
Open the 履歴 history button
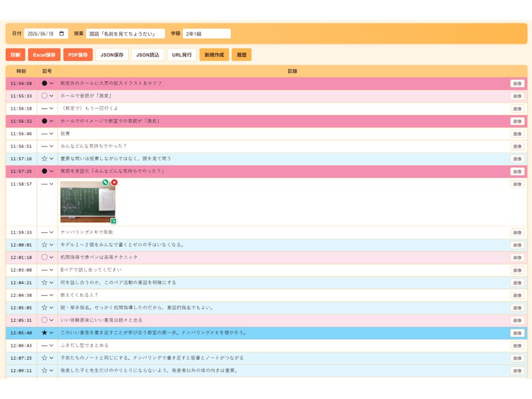click(x=242, y=55)
